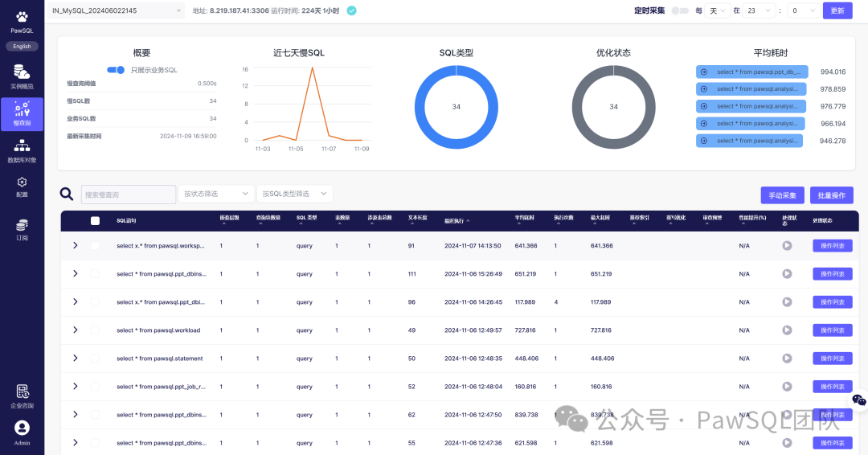Viewport: 868px width, 455px height.
Task: Click 994.016 average time query bar
Action: [x=751, y=72]
